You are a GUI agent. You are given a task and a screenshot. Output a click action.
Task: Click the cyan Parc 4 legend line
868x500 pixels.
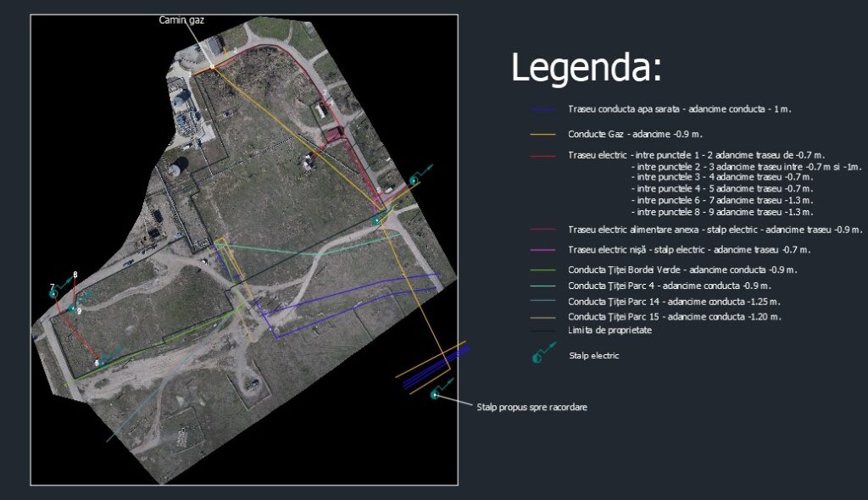(542, 286)
